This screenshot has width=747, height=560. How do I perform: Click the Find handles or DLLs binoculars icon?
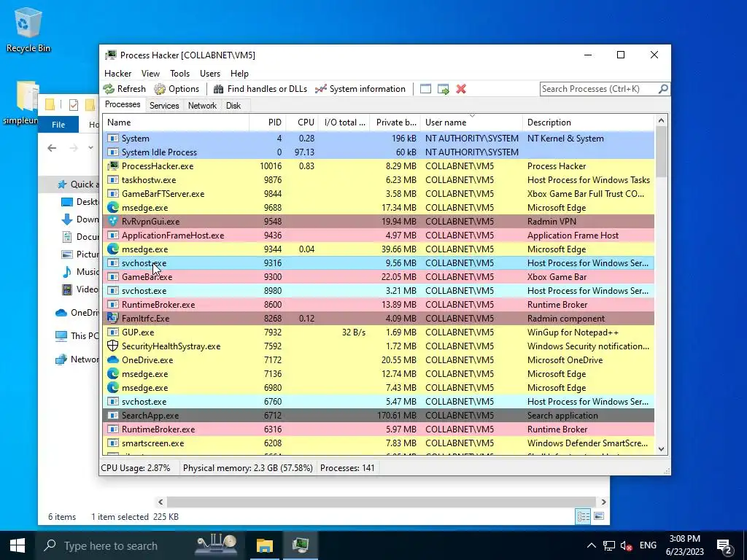coord(218,89)
